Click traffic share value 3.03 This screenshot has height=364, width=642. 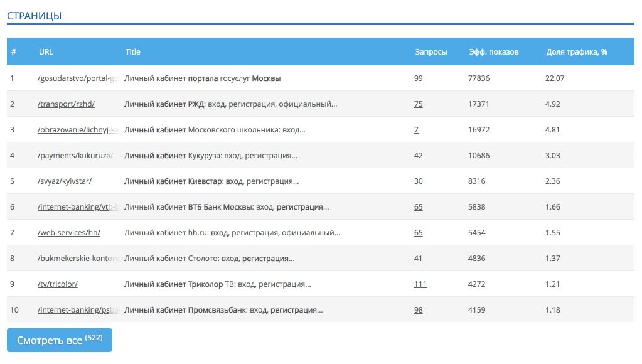click(552, 156)
